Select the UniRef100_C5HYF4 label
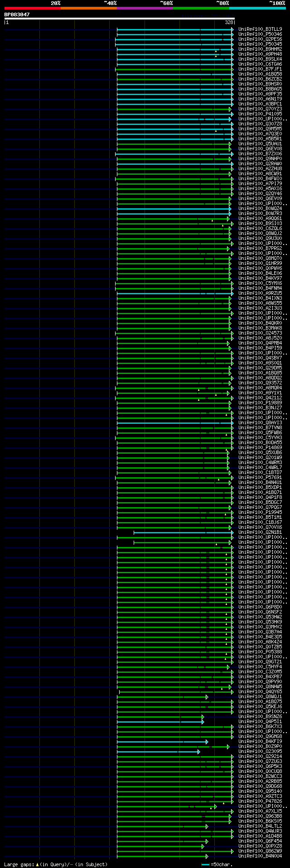Image resolution: width=290 pixels, height=868 pixels. point(260,667)
